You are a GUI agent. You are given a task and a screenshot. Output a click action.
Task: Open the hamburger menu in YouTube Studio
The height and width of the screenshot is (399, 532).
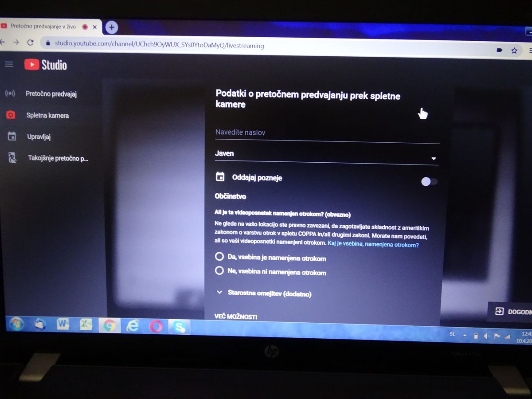(9, 64)
